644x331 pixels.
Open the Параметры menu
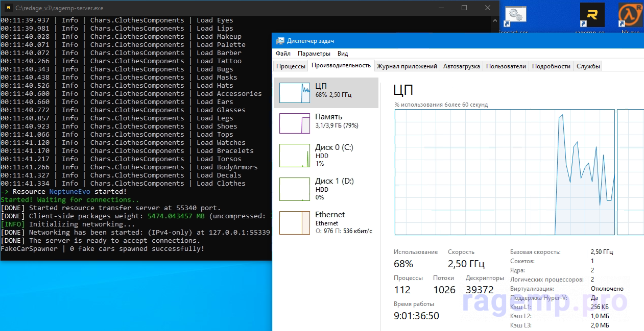coord(314,54)
